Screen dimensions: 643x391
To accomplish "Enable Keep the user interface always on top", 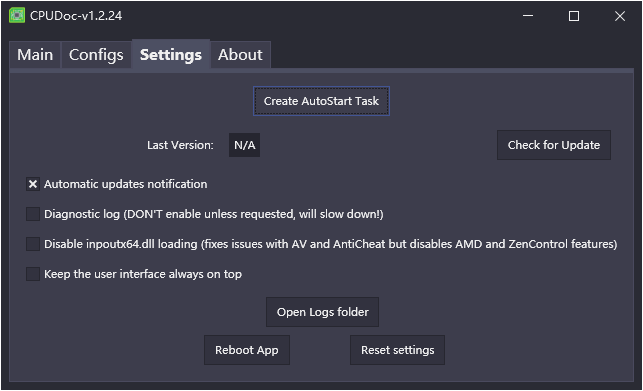I will (x=33, y=274).
